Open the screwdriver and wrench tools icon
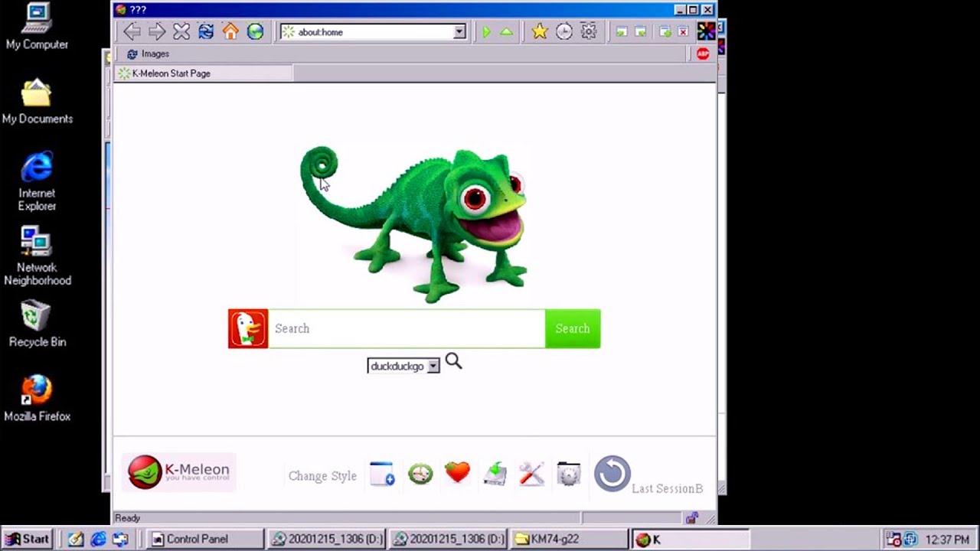This screenshot has height=551, width=980. pos(531,474)
